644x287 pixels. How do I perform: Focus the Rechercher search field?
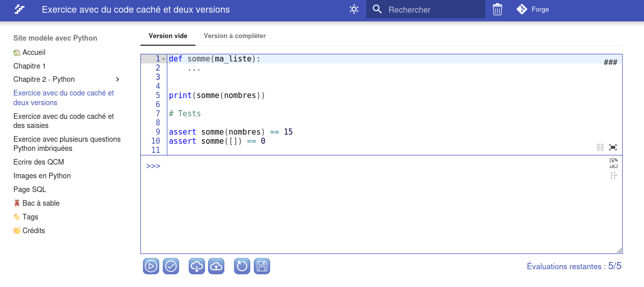426,9
